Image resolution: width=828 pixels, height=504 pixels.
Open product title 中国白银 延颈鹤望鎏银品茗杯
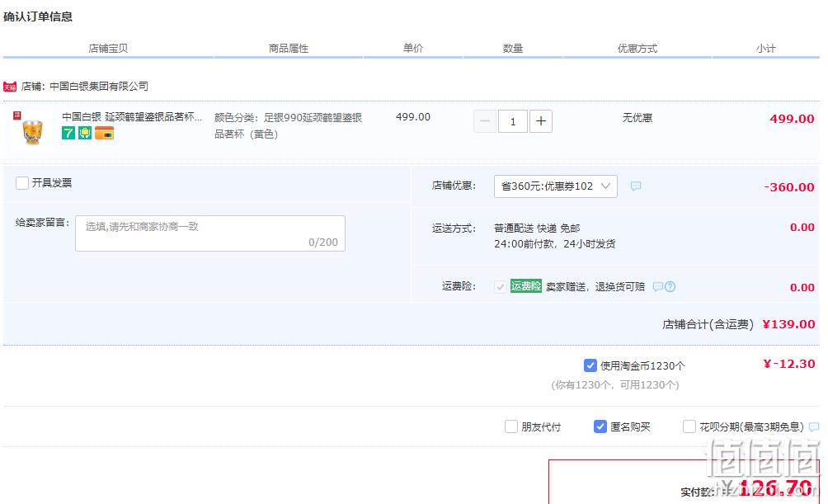(132, 117)
